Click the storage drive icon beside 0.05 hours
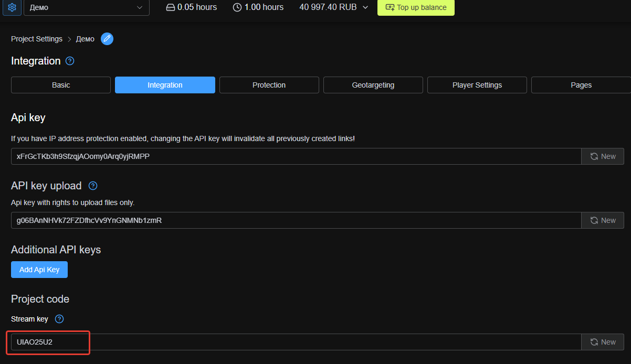This screenshot has width=631, height=364. coord(170,7)
